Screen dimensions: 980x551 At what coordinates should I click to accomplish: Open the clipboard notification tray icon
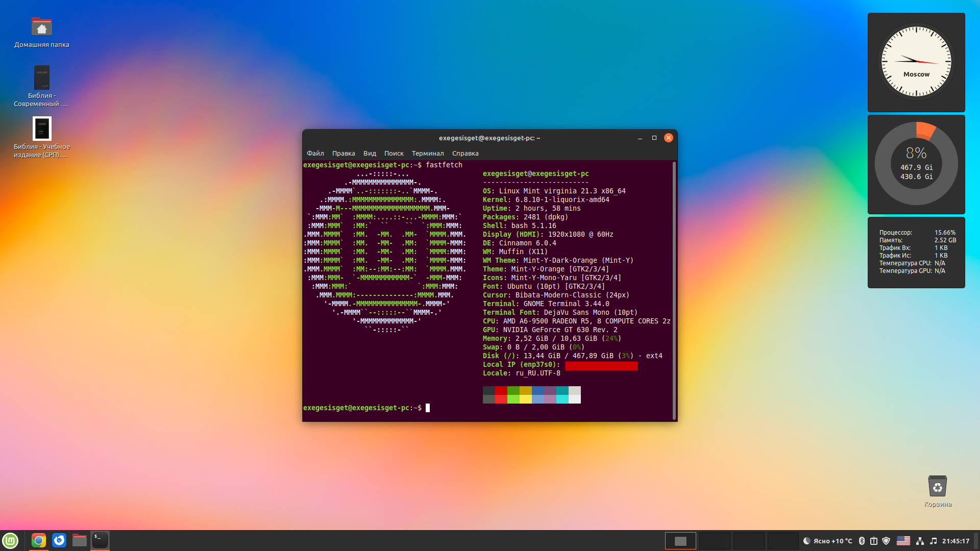click(874, 541)
